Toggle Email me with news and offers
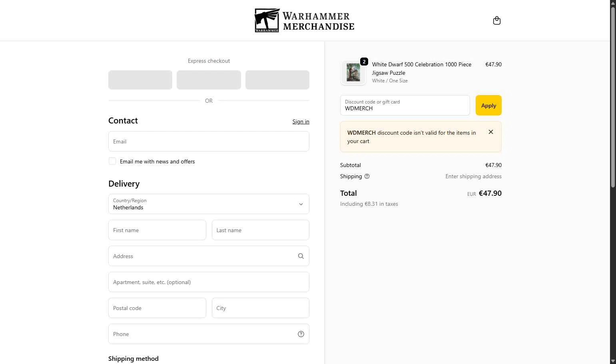This screenshot has height=364, width=616. 112,161
